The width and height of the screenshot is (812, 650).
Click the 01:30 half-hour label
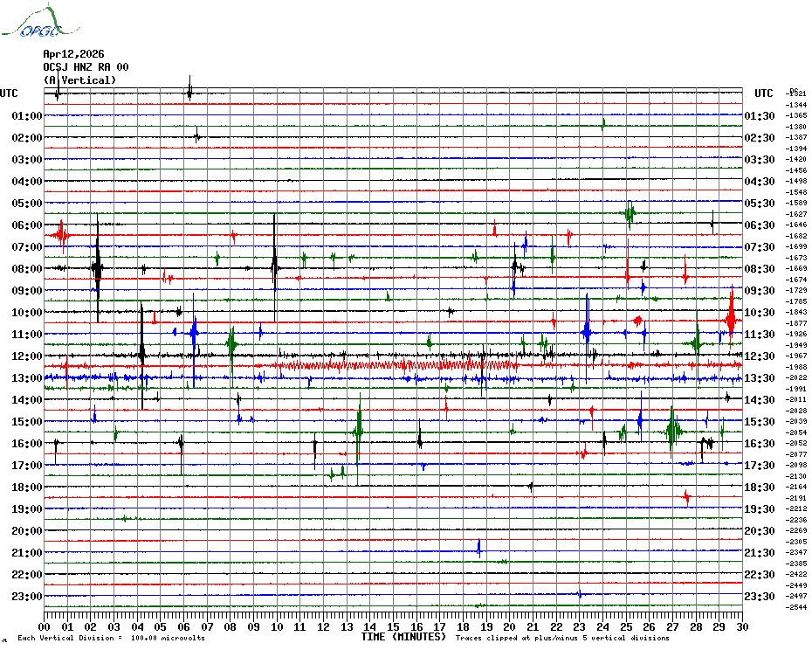[760, 115]
